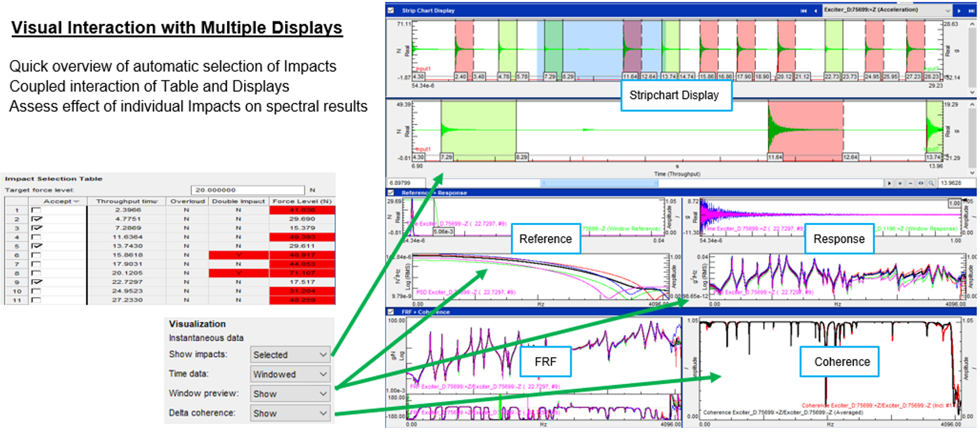Click the magnifier zoom icon under strip chart
This screenshot has width=980, height=433.
click(930, 183)
